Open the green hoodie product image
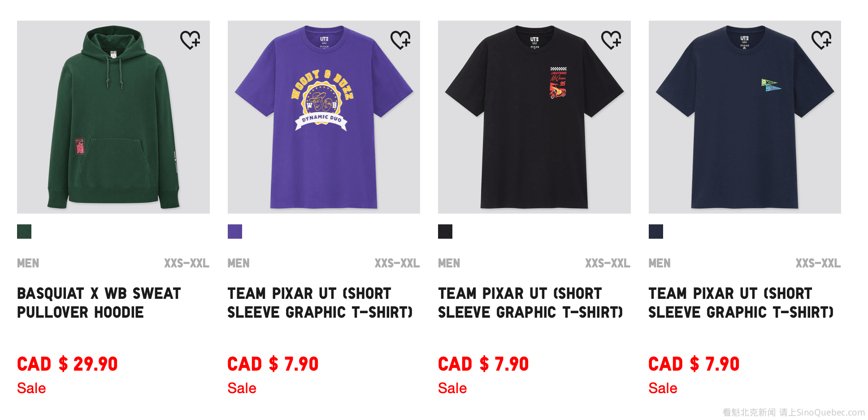868x420 pixels. click(113, 117)
